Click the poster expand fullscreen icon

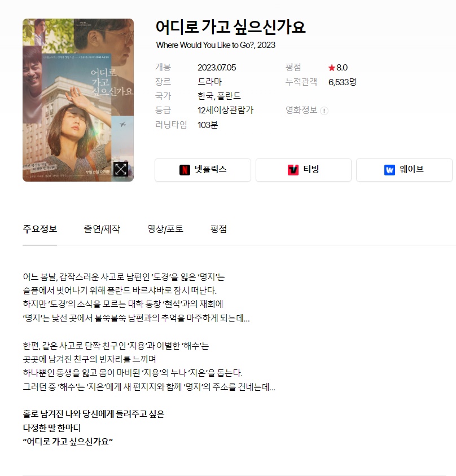121,169
